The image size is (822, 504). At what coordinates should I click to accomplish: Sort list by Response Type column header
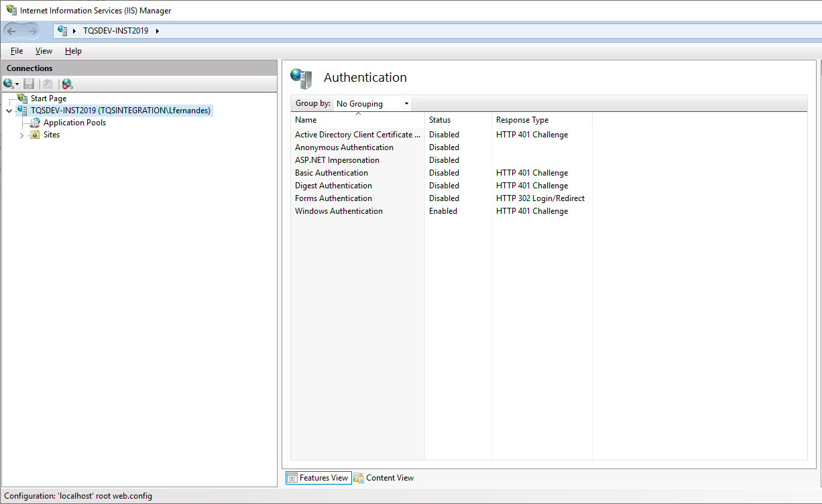point(522,120)
